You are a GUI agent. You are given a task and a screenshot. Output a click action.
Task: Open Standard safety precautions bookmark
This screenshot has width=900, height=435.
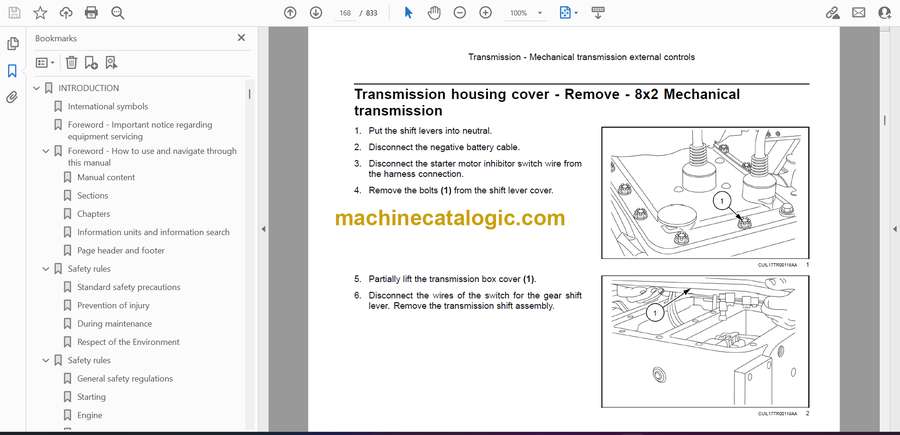pyautogui.click(x=129, y=287)
